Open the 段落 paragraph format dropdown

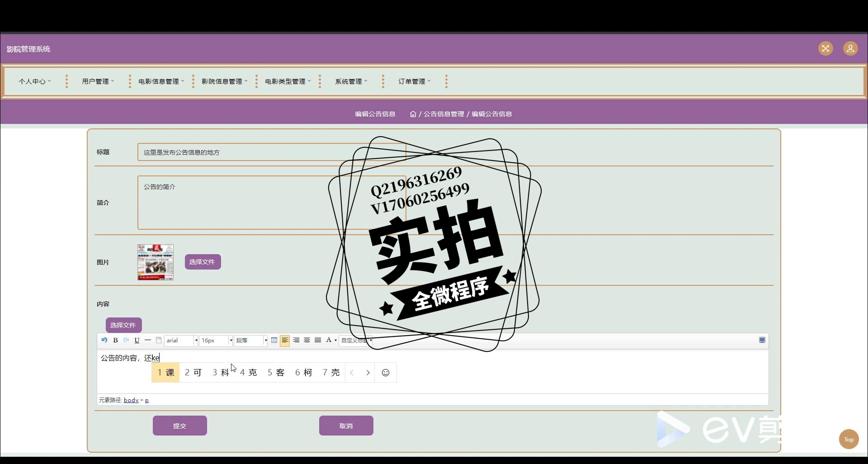(251, 341)
